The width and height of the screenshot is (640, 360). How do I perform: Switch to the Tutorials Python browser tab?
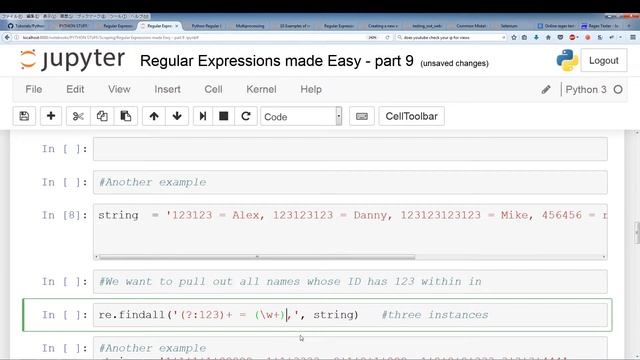coord(26,26)
